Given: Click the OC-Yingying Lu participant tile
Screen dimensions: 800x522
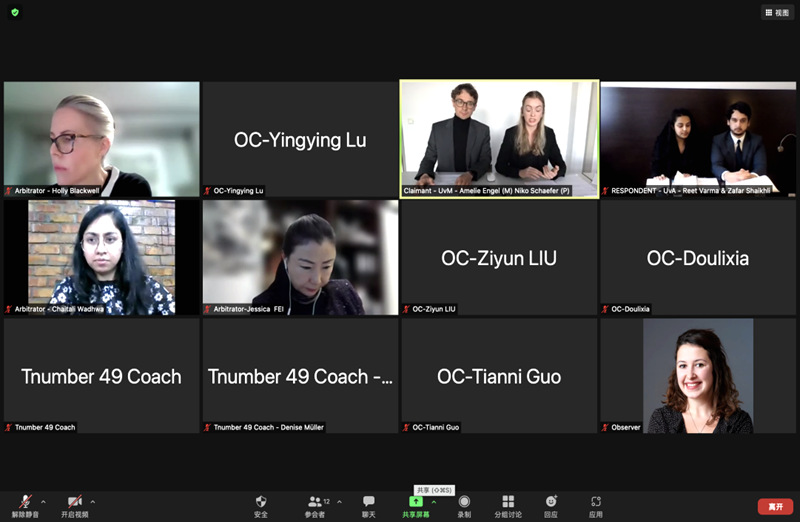Looking at the screenshot, I should (x=300, y=139).
